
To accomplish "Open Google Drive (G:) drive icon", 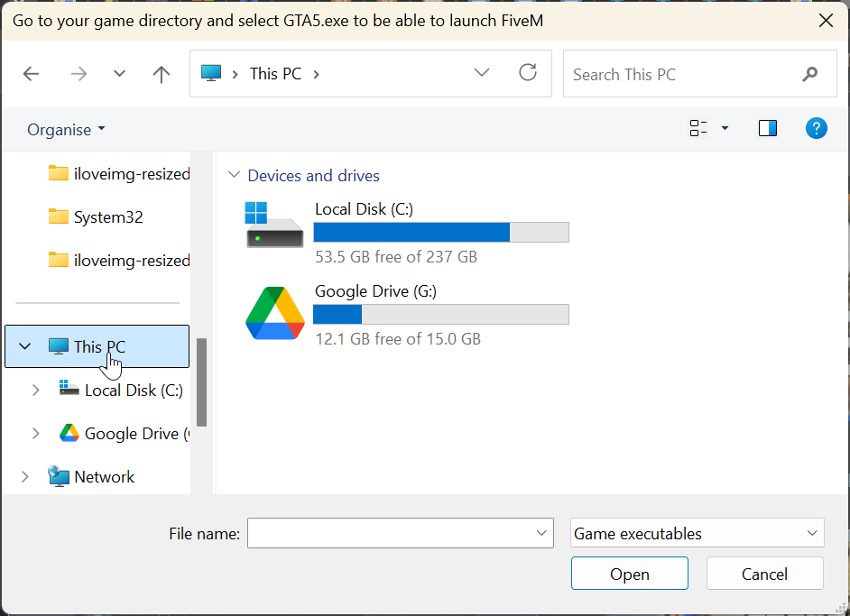I will [x=274, y=313].
